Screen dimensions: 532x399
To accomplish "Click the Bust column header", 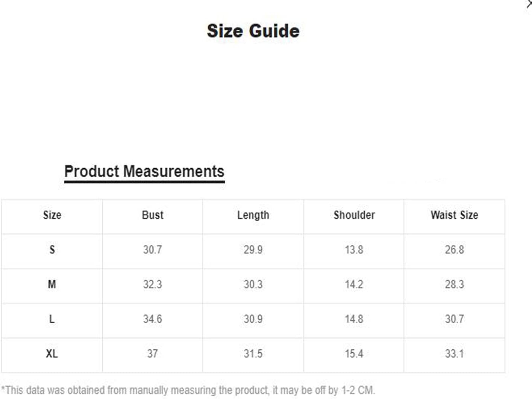I will [x=153, y=215].
